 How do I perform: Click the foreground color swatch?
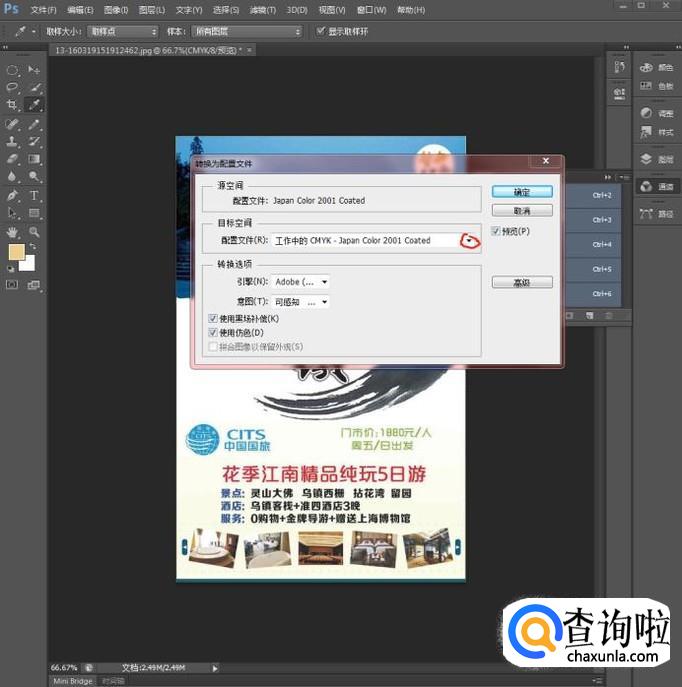pyautogui.click(x=16, y=253)
